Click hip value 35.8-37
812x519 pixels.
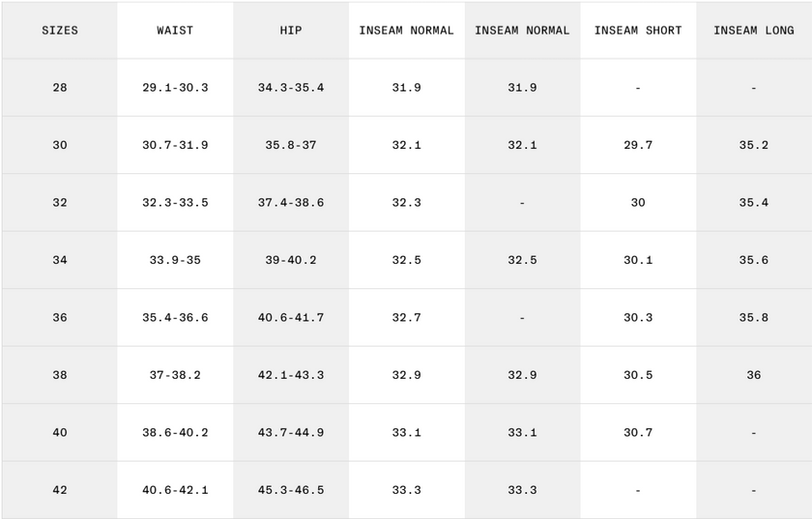[291, 145]
